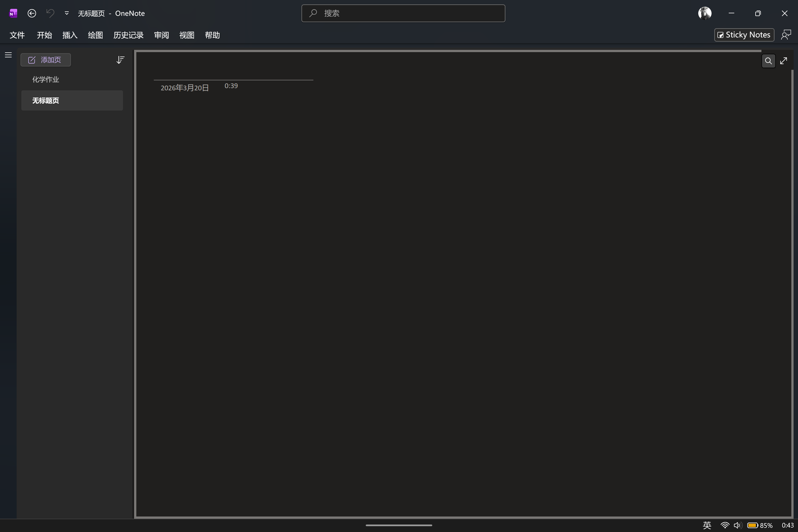798x532 pixels.
Task: Switch to the 绘图 ribbon tab
Action: pos(95,35)
